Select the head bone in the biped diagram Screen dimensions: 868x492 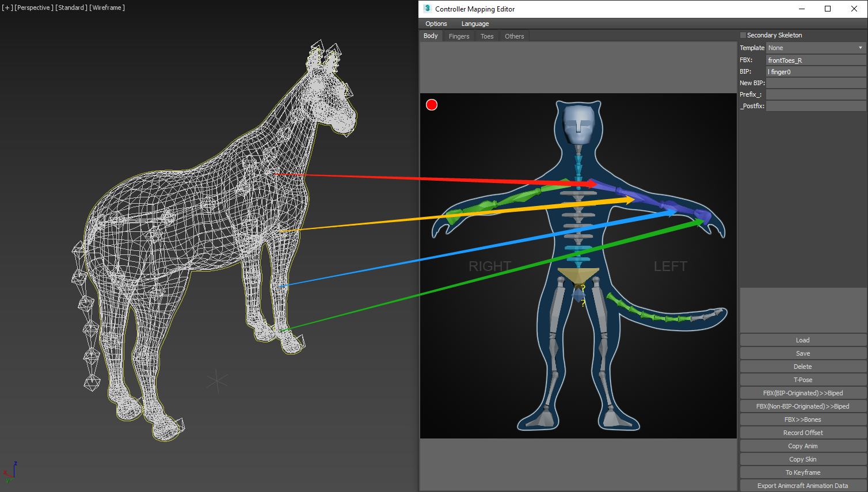578,124
